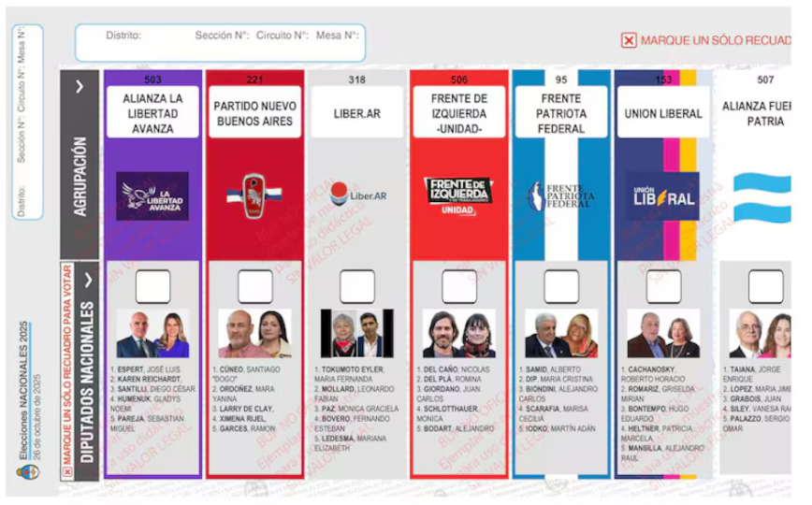
Task: Select the Frente Patriota Federal header
Action: (560, 113)
